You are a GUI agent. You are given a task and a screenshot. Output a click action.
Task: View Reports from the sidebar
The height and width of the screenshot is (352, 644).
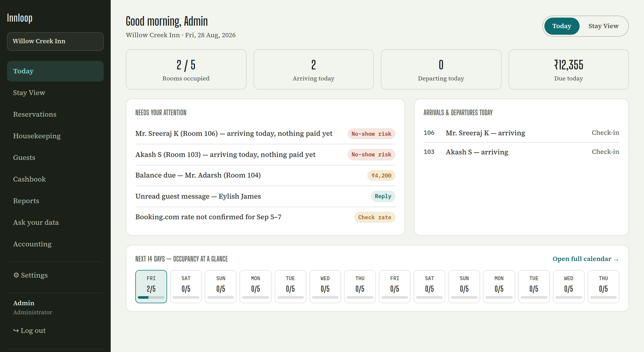click(x=55, y=201)
